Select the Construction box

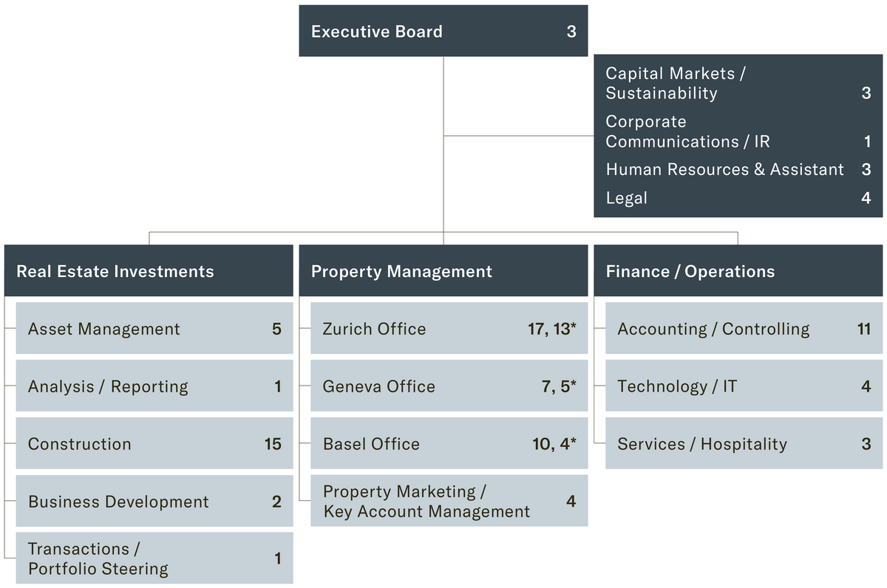pyautogui.click(x=154, y=444)
